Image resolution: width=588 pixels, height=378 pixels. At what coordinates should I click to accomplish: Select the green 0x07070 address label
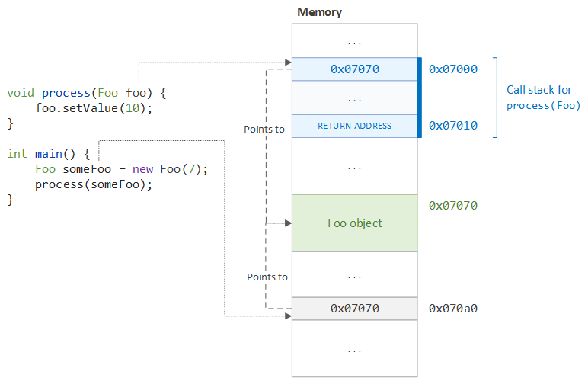453,205
